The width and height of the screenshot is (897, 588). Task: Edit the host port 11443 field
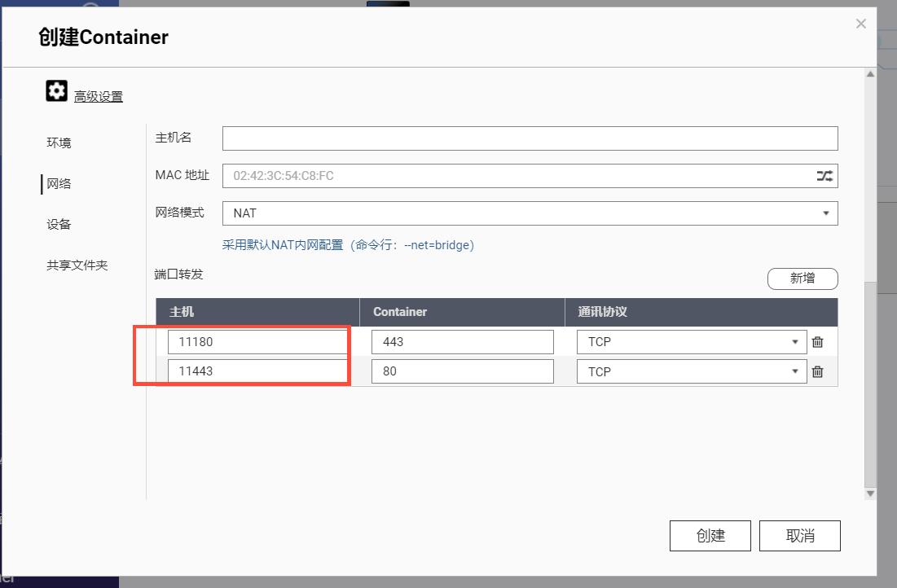(x=257, y=371)
